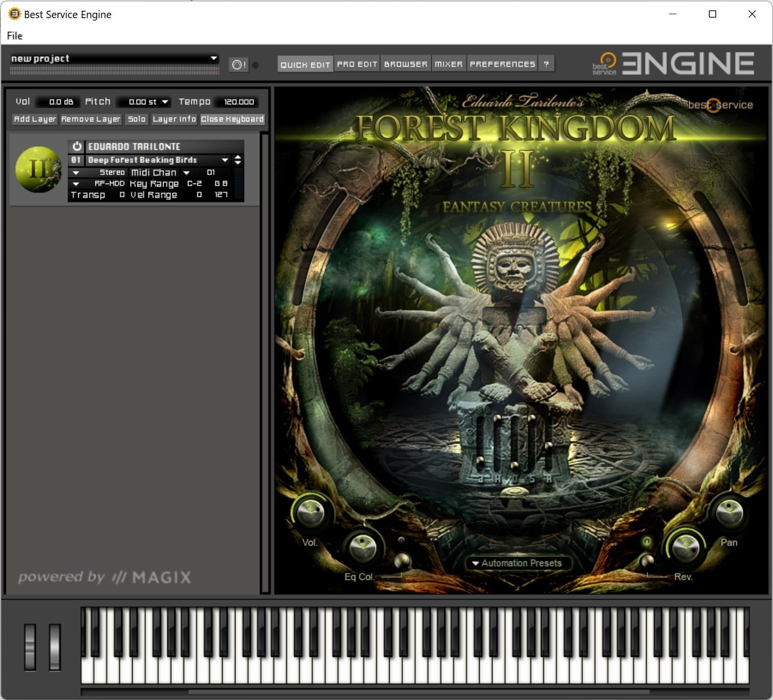Open the help question mark button
Screen dimensions: 773x700
click(546, 64)
